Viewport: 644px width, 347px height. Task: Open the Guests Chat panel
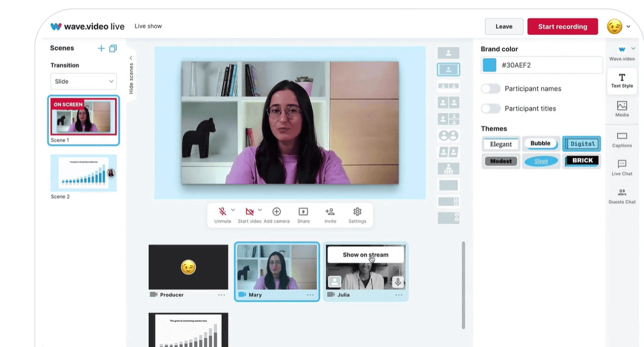coord(622,196)
